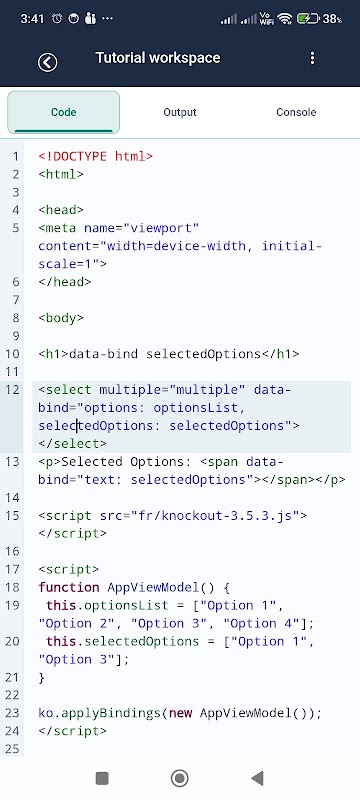Place cursor on the h1 heading line
The image size is (360, 800).
click(169, 354)
